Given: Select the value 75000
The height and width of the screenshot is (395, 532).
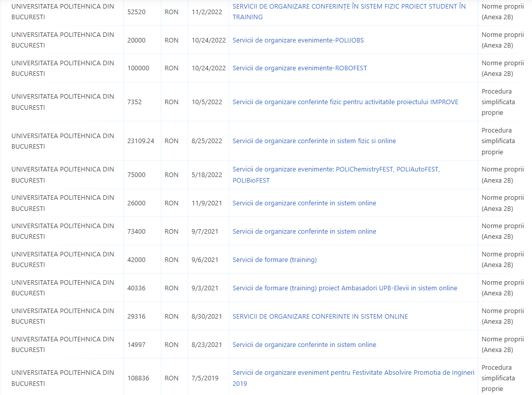Looking at the screenshot, I should 137,175.
